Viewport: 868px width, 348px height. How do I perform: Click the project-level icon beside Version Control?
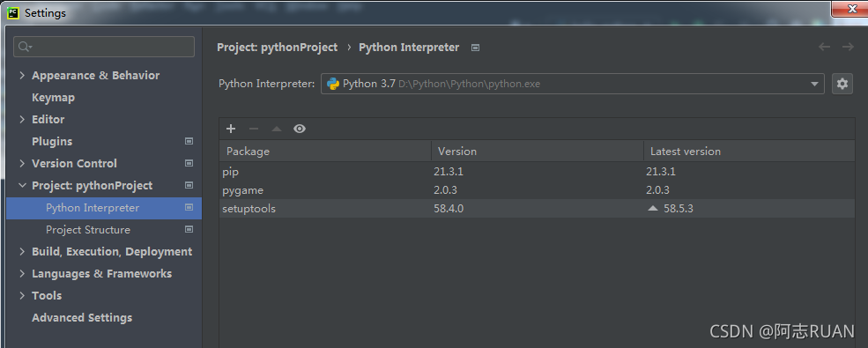189,164
